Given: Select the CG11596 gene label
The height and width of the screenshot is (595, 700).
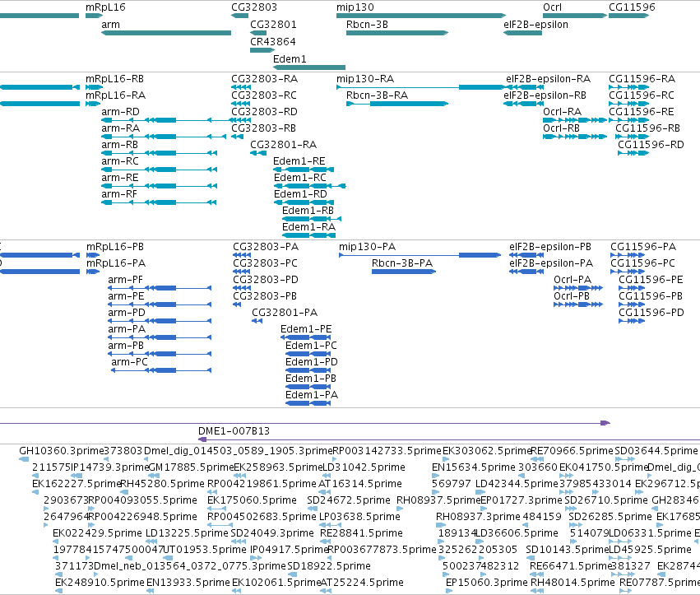Looking at the screenshot, I should click(x=632, y=7).
